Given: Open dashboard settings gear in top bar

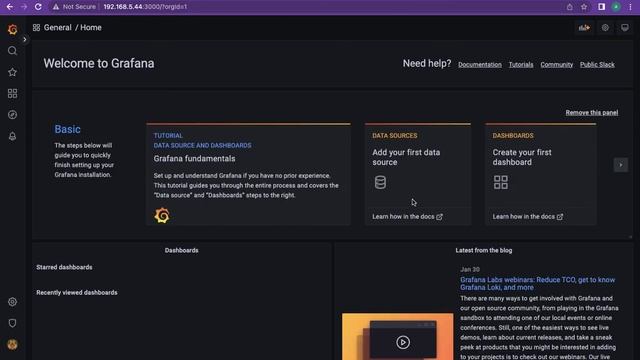Looking at the screenshot, I should [605, 28].
